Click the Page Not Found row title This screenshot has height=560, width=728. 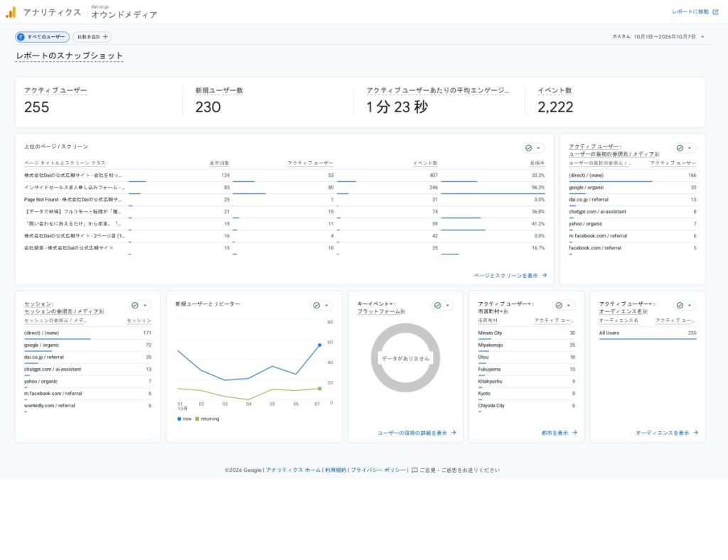click(x=73, y=200)
